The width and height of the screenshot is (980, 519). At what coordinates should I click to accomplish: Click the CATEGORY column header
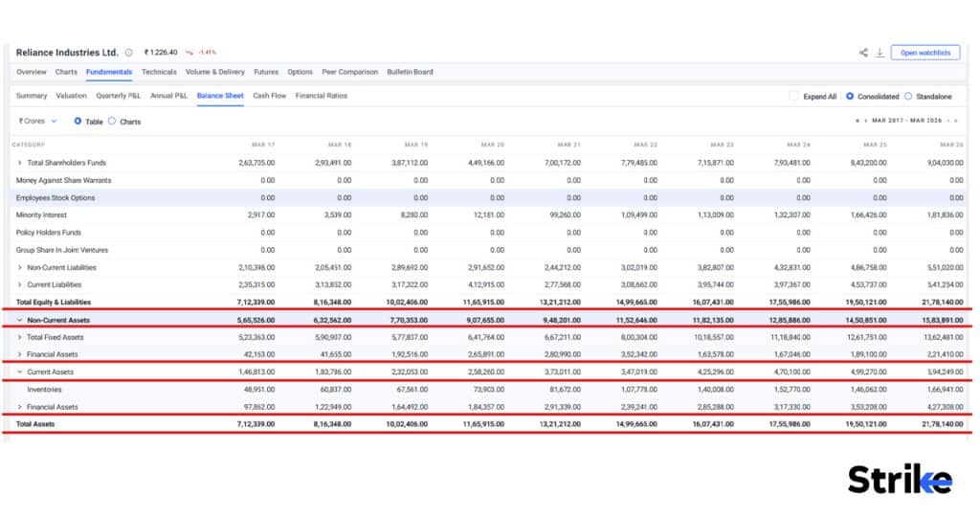(28, 145)
